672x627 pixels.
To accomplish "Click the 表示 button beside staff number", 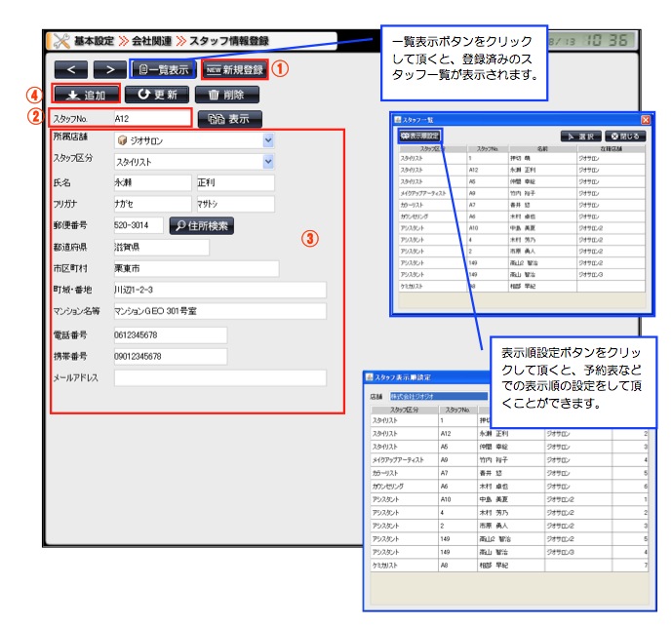I will tap(229, 119).
